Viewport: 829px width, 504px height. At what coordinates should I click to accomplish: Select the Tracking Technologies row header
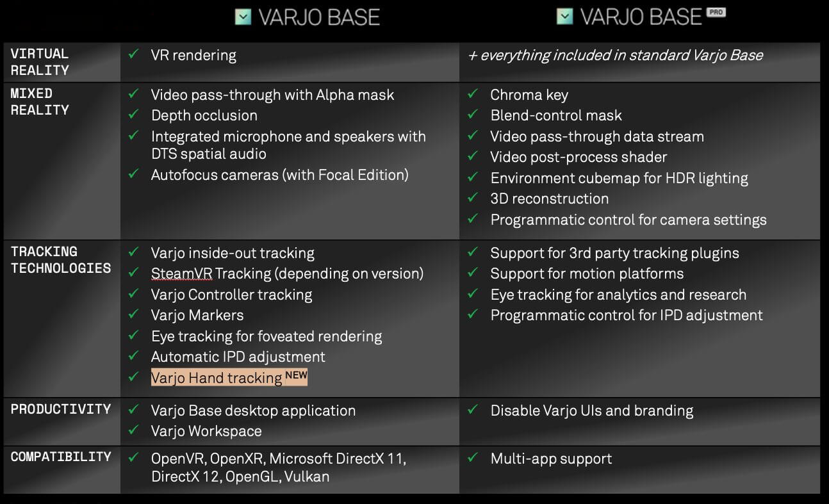coord(60,260)
